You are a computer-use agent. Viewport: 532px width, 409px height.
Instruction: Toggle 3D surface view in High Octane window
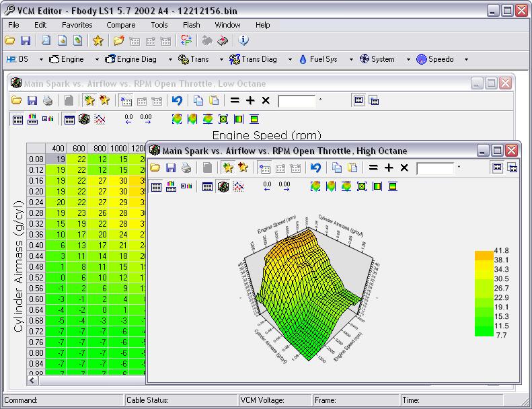click(x=221, y=186)
